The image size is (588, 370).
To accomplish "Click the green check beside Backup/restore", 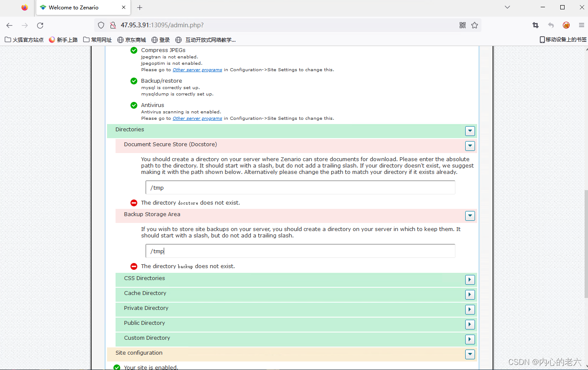I will (x=134, y=81).
